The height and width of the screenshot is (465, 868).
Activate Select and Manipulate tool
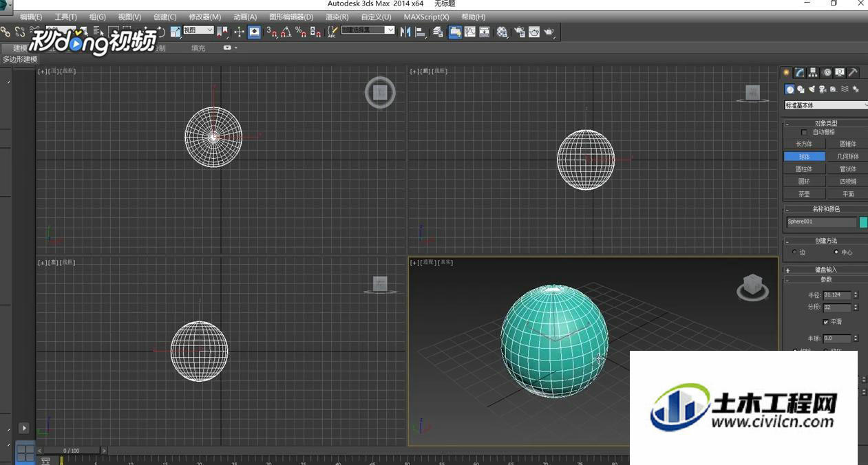(240, 32)
